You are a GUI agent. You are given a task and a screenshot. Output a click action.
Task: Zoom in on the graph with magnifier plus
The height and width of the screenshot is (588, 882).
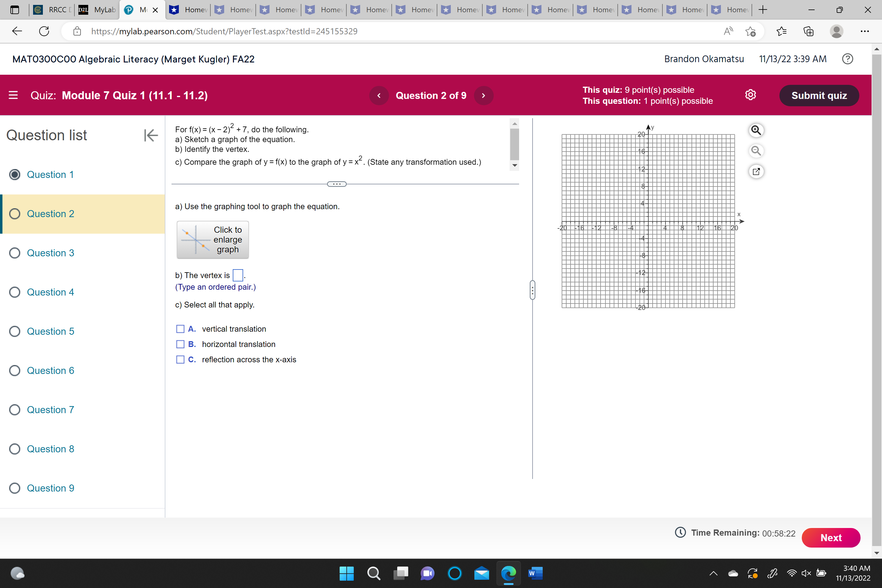coord(756,130)
